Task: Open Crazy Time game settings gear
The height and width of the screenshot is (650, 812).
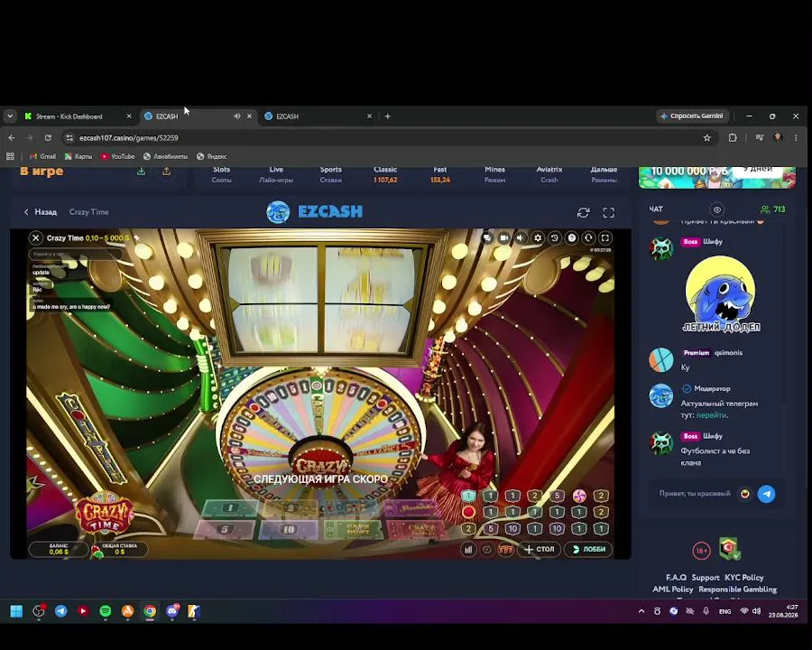Action: [538, 238]
